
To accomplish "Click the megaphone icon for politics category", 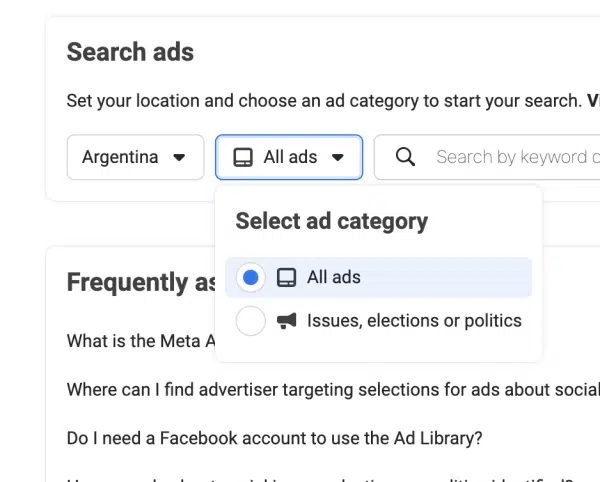I will click(286, 321).
